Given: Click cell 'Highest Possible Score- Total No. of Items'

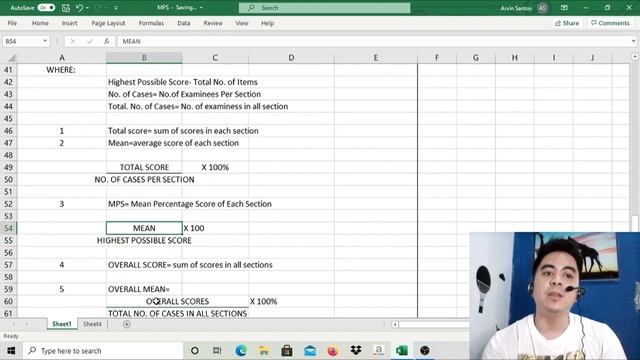Looking at the screenshot, I should point(182,82).
